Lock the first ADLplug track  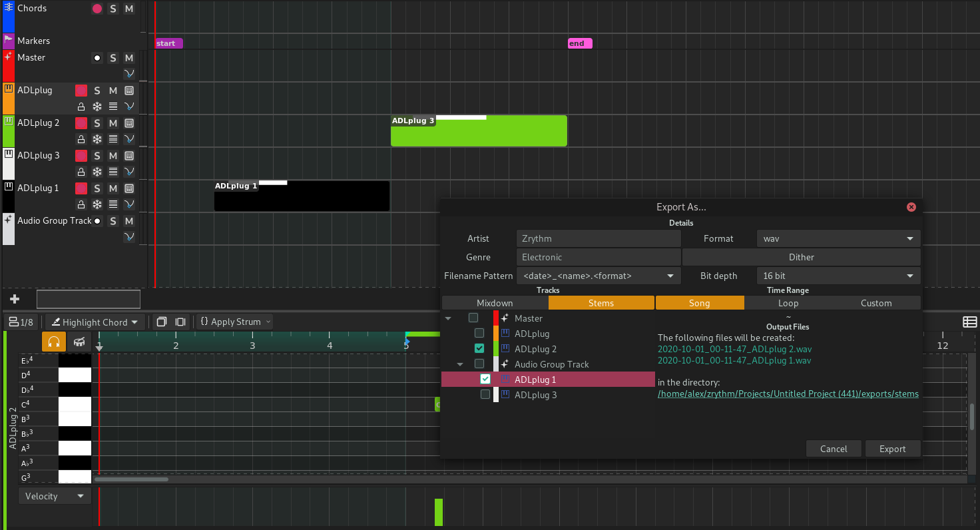point(81,107)
